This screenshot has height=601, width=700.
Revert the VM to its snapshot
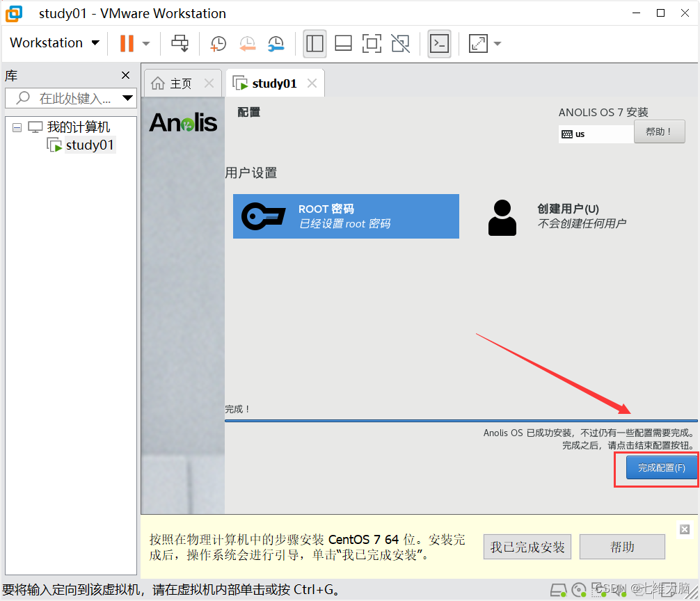point(247,44)
